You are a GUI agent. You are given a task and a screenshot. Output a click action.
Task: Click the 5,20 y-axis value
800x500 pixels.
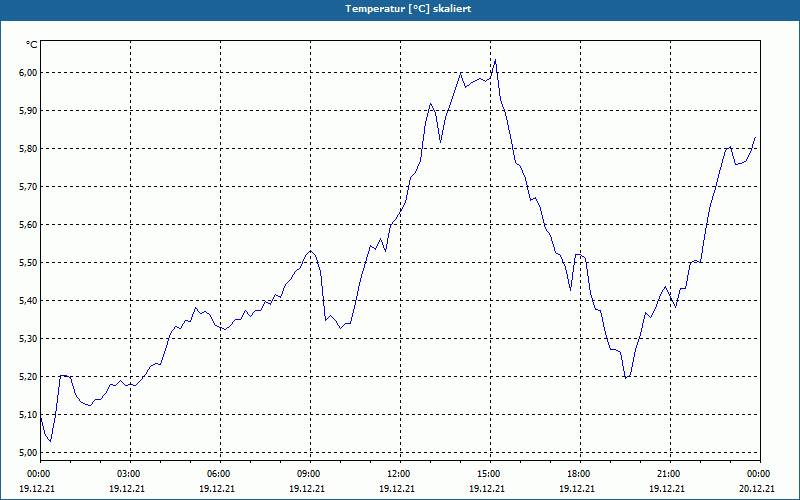(29, 377)
